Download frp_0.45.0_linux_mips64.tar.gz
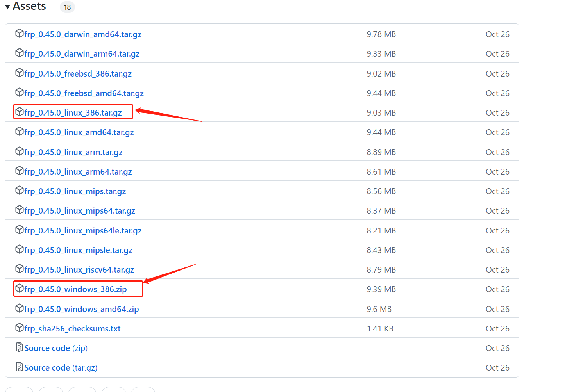 click(x=80, y=211)
